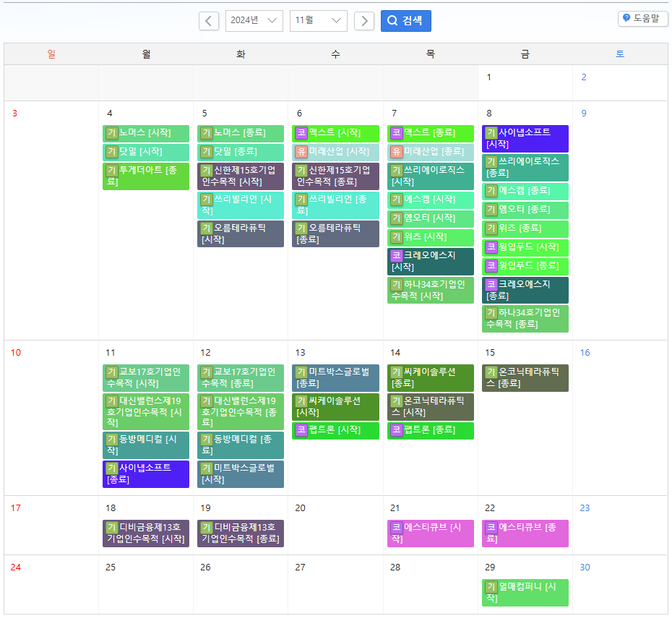Open the 교보17호기업인수목적 [시작] event

tap(146, 378)
